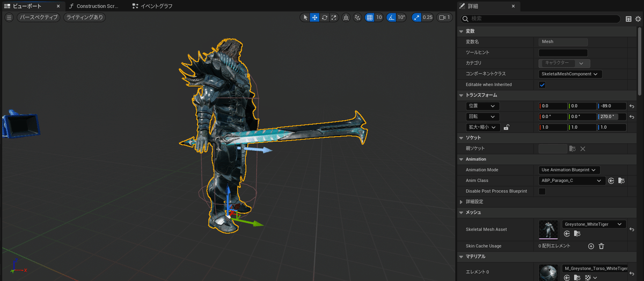The width and height of the screenshot is (644, 281).
Task: Collapse the メッシュ section
Action: 461,212
